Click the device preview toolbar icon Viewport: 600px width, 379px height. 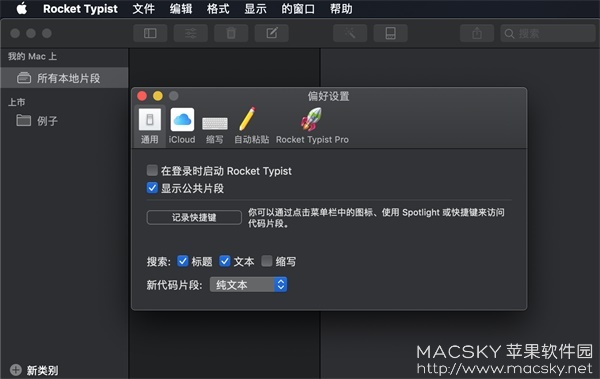[390, 33]
